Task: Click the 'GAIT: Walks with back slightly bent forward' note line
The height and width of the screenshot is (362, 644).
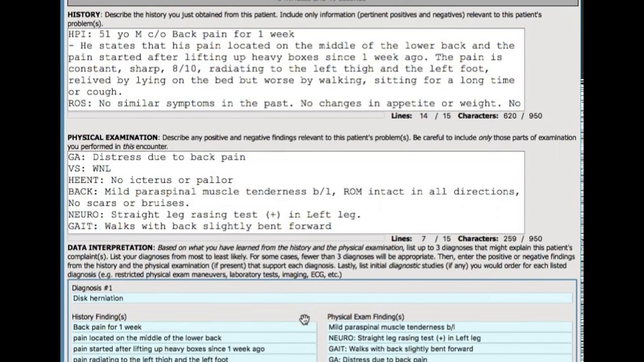Action: point(200,226)
